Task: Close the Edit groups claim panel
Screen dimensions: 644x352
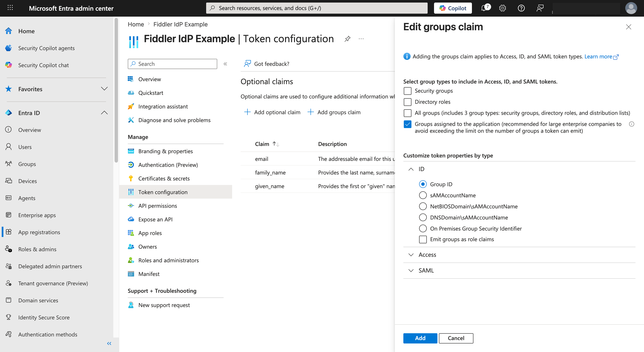Action: (628, 27)
